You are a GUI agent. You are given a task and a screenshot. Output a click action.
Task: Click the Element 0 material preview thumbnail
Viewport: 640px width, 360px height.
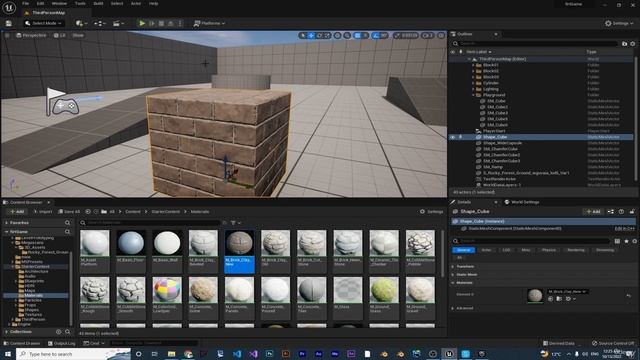pyautogui.click(x=535, y=296)
